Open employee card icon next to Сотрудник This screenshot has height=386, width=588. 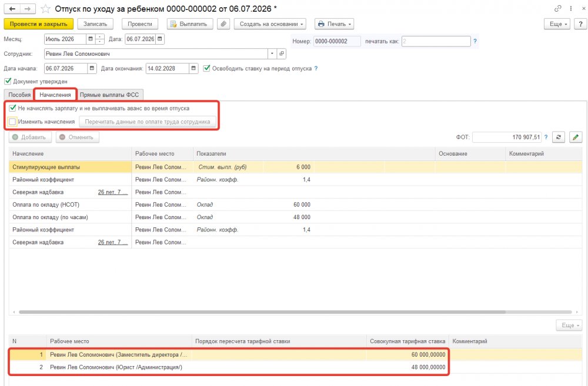[282, 53]
